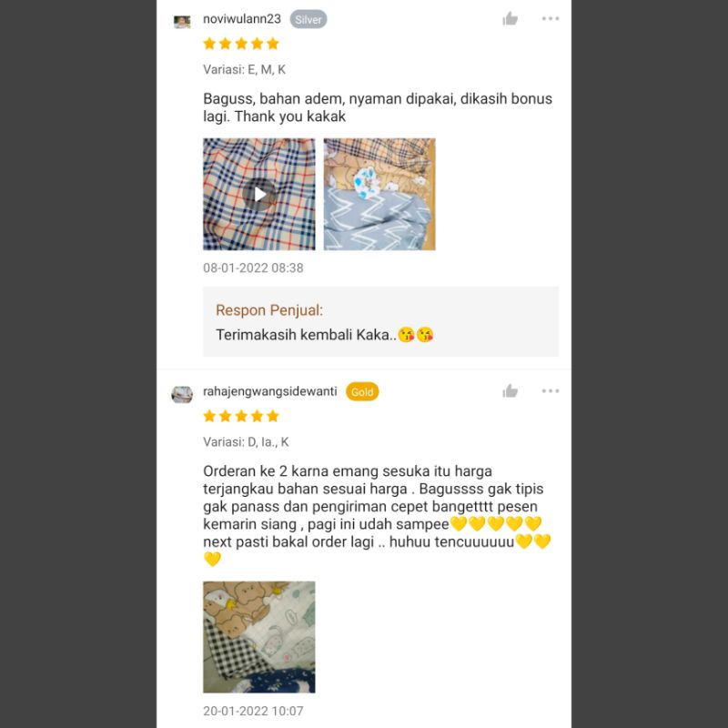
Task: Like rahajengwangsidewanti's review with thumbs up
Action: pos(510,391)
